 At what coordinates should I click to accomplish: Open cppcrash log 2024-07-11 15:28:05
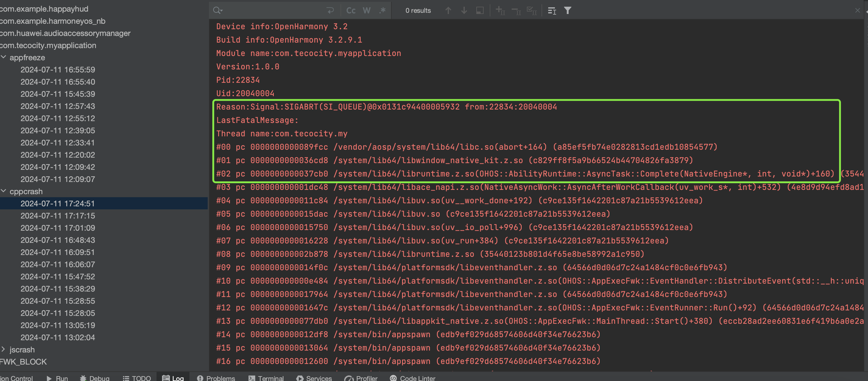click(58, 313)
